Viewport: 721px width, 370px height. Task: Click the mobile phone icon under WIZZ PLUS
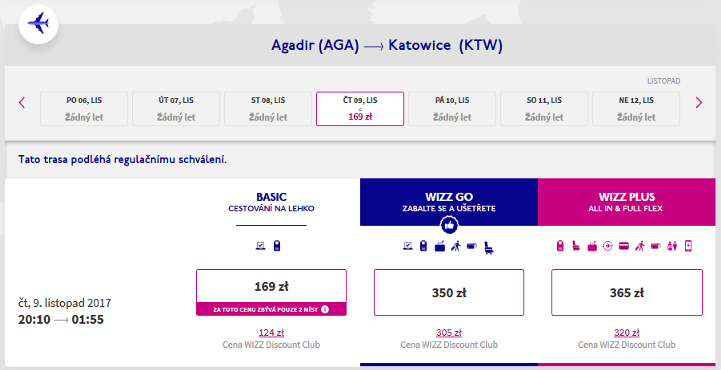pyautogui.click(x=688, y=246)
